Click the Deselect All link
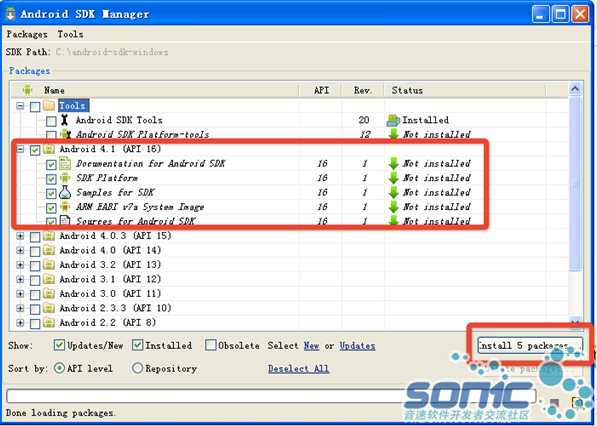The image size is (597, 426). point(298,369)
